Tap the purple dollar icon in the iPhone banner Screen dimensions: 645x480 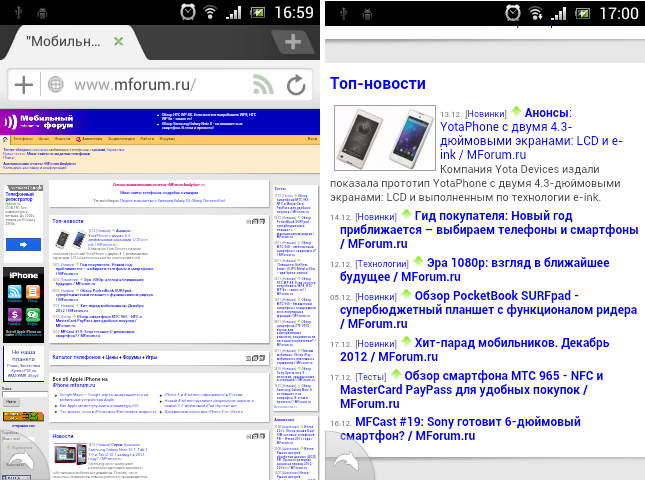15,315
